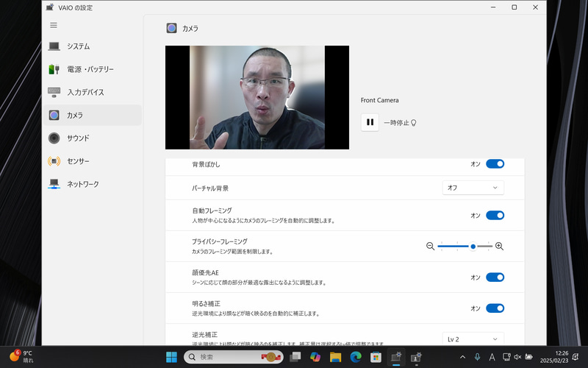Click the muted volume tray icon
Viewport: 588px width, 368px height.
[517, 357]
